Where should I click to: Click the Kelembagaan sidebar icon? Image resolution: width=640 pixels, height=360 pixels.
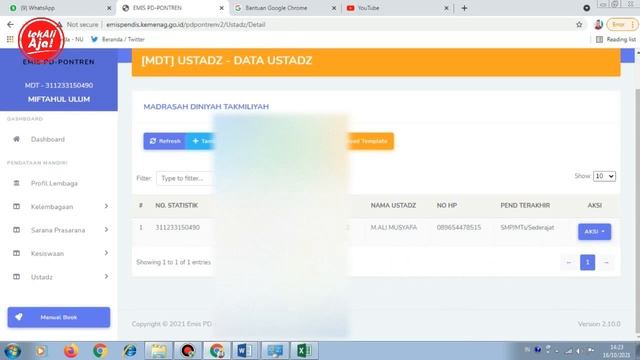point(16,207)
